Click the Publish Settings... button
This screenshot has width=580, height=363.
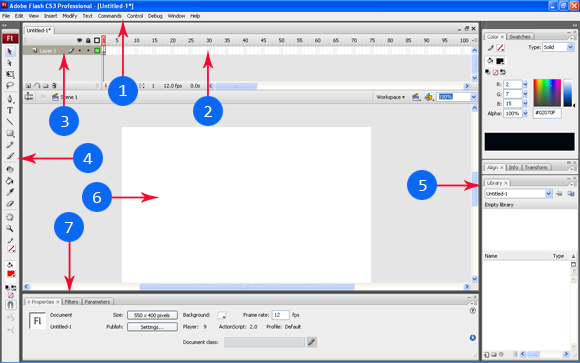click(x=152, y=327)
